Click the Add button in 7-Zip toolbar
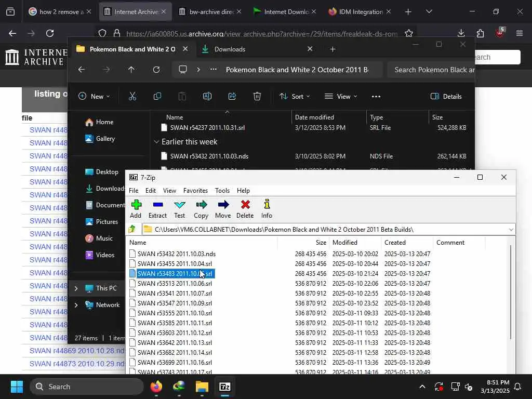This screenshot has width=532, height=399. point(136,209)
